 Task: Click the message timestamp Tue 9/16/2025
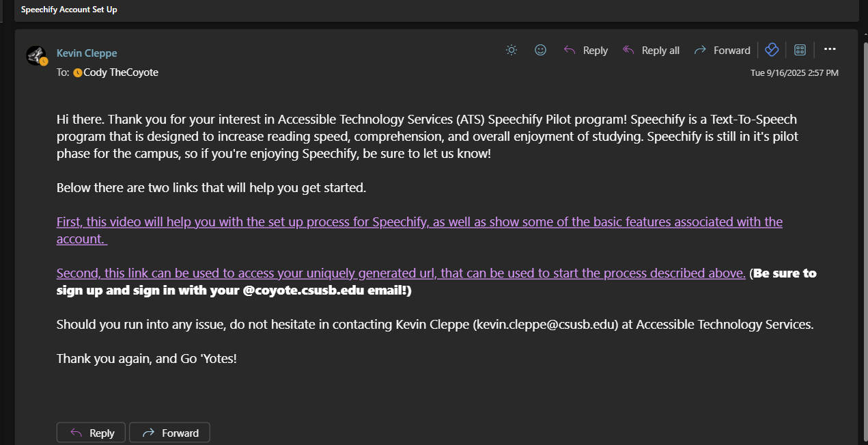point(794,72)
